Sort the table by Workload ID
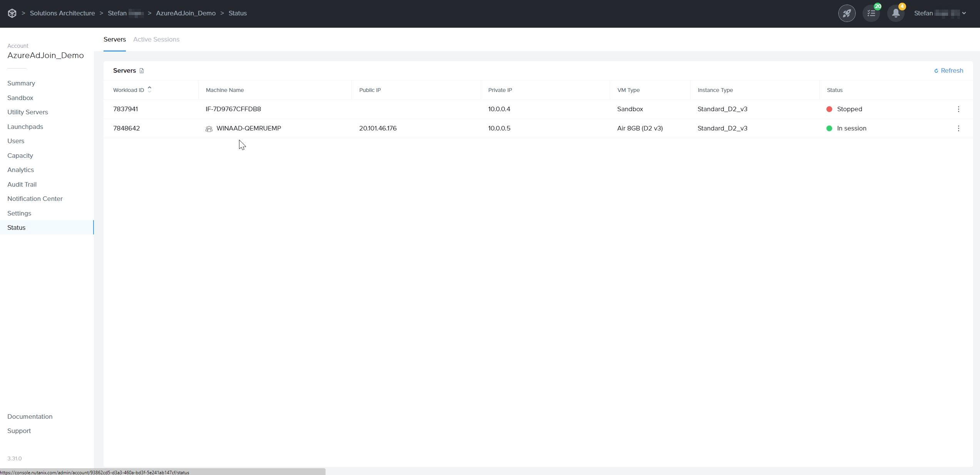 (x=150, y=89)
